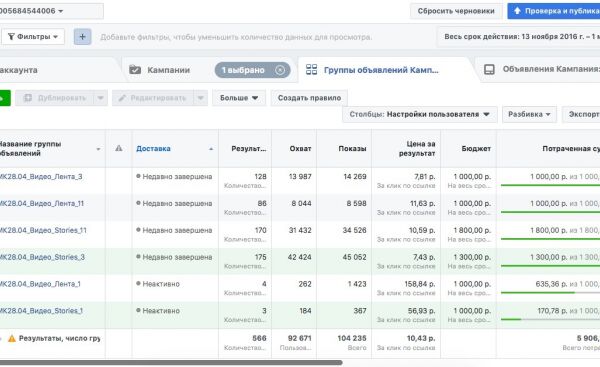This screenshot has height=367, width=600.
Task: Click cost value 158,84 р.
Action: click(x=420, y=284)
